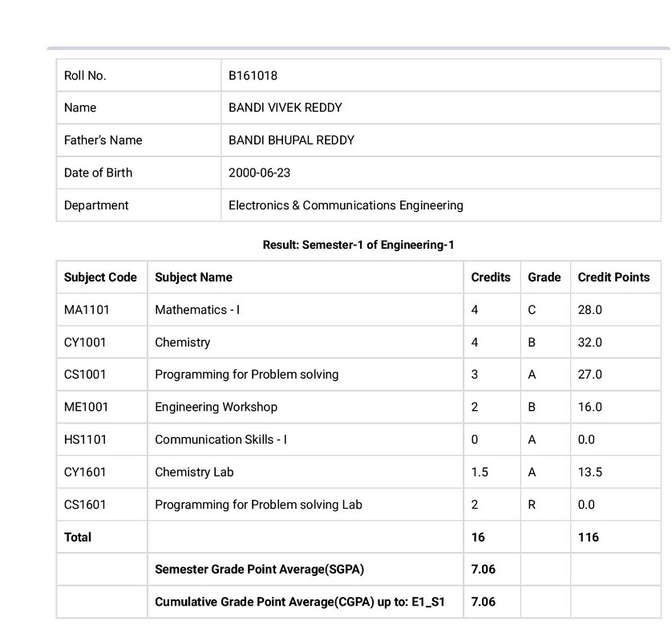Click the Date of Birth label
672x633 pixels.
pyautogui.click(x=98, y=172)
